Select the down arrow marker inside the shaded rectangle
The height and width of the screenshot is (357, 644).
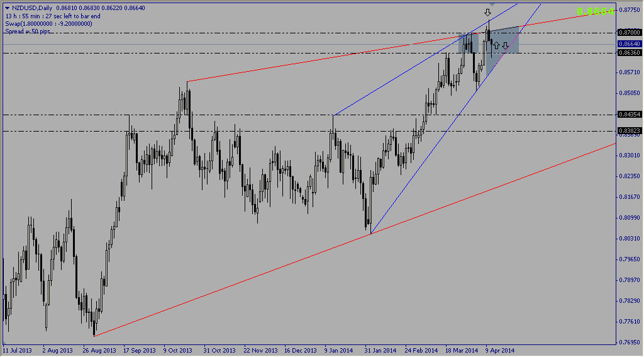(505, 45)
